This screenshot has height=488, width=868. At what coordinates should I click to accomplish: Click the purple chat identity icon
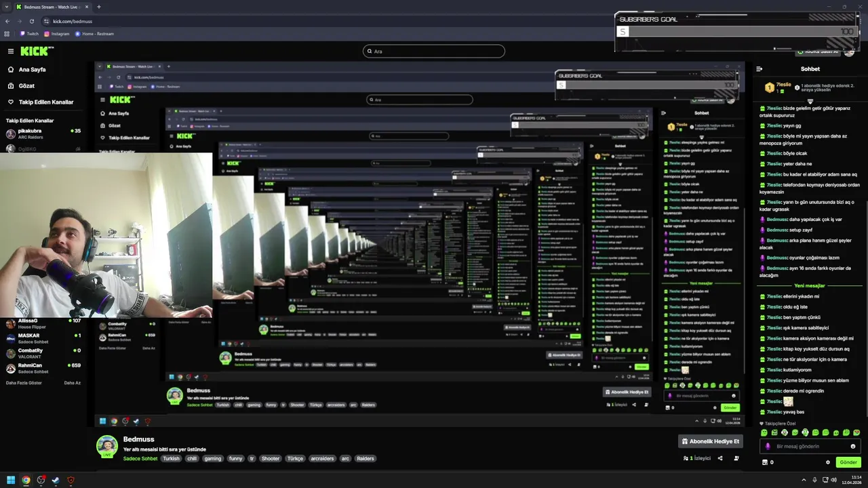[768, 446]
